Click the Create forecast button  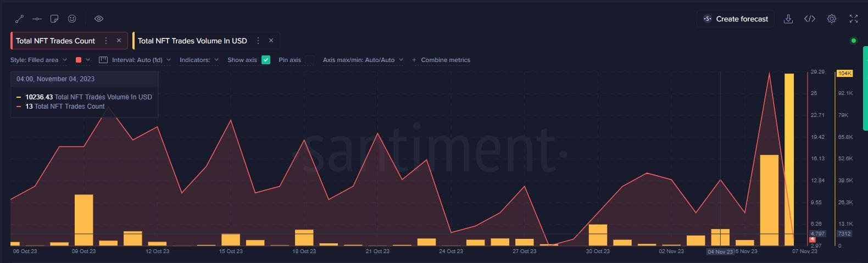[x=736, y=19]
